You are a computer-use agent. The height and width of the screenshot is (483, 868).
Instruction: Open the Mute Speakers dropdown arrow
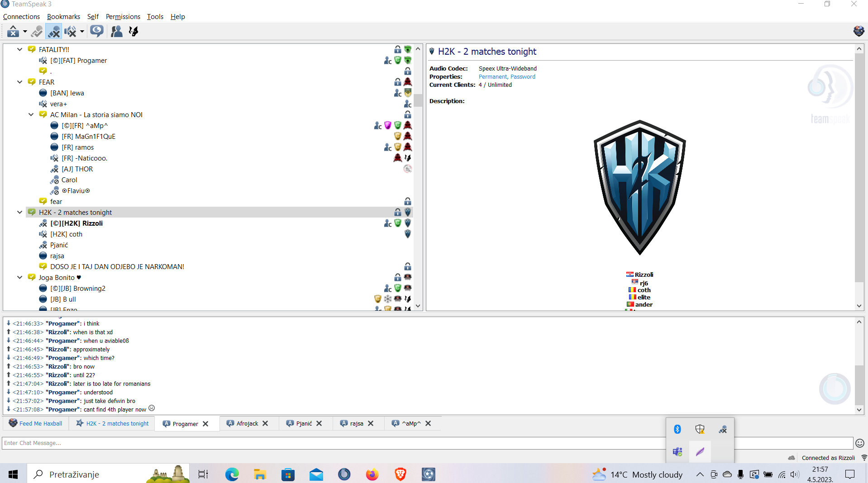pos(82,32)
